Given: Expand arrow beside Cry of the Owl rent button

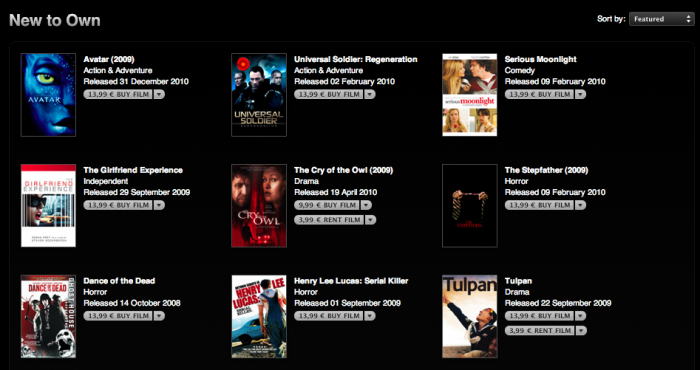Looking at the screenshot, I should point(371,220).
